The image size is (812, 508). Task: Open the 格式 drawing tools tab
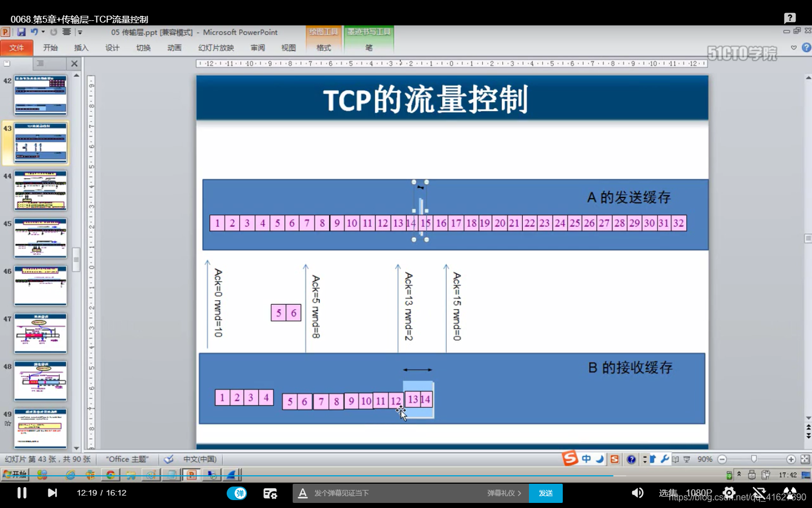324,48
